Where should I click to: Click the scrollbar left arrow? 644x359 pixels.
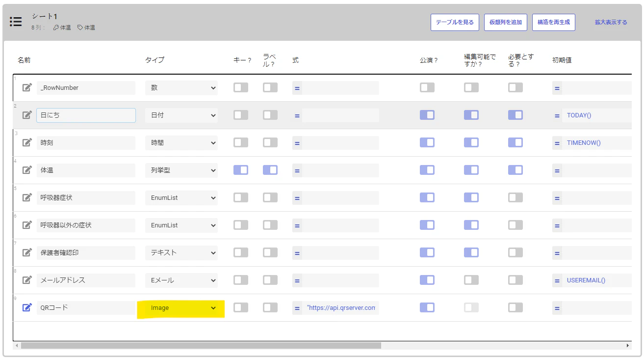click(17, 346)
